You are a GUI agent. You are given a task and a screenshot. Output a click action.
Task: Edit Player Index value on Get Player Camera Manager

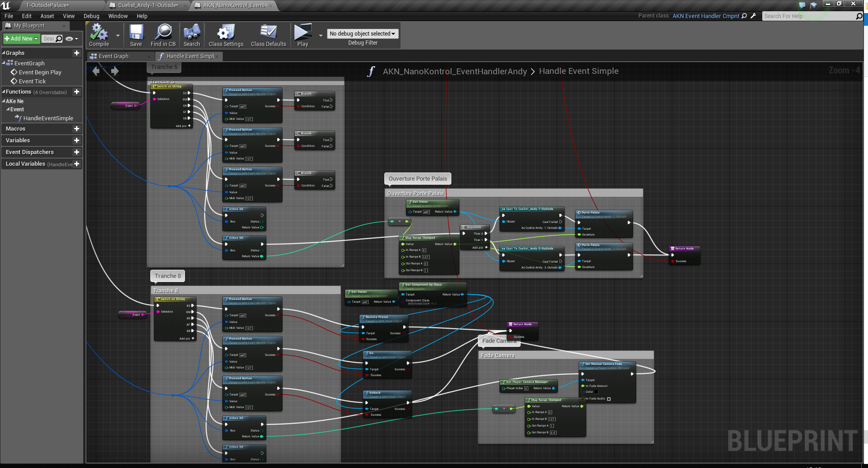pyautogui.click(x=526, y=388)
